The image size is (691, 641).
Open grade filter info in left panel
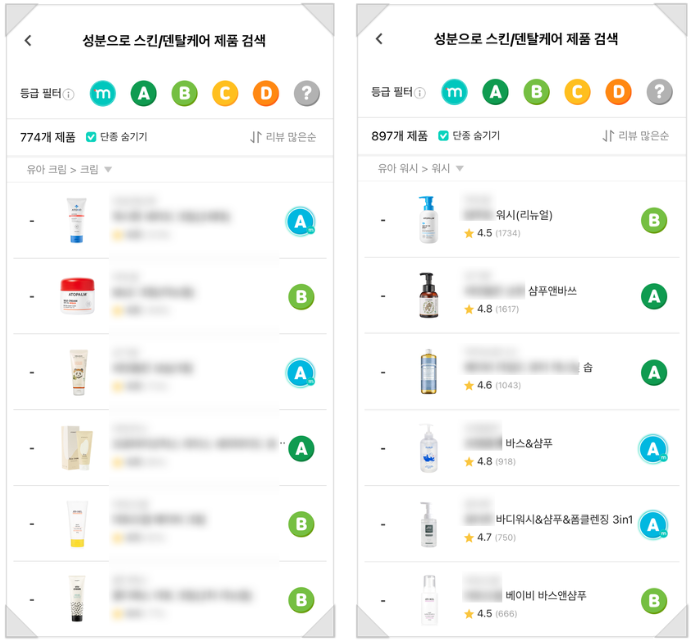point(69,94)
